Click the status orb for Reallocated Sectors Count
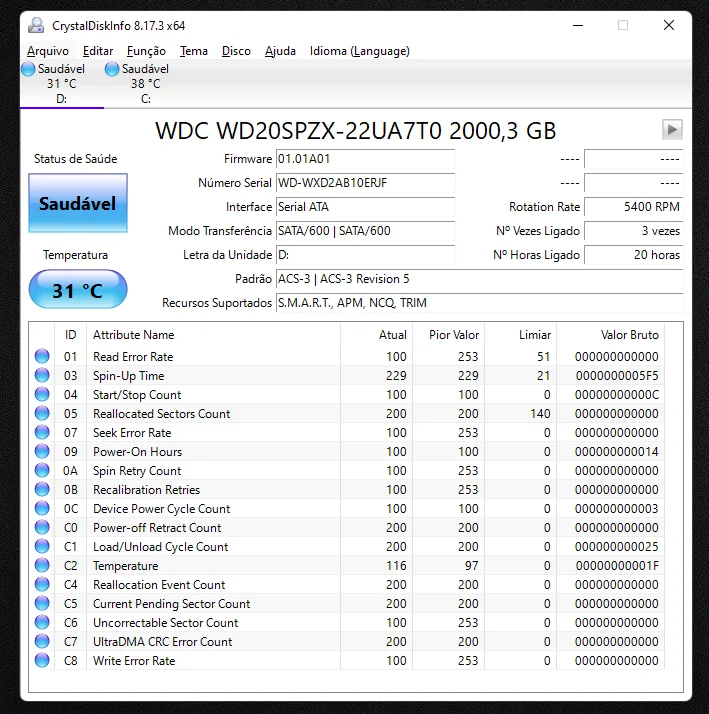The image size is (709, 714). coord(42,413)
